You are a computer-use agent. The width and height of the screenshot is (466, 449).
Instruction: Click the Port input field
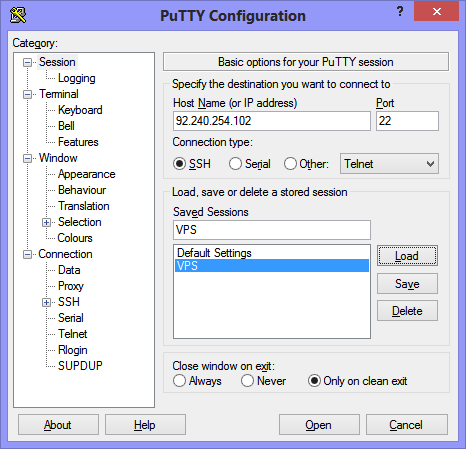coord(407,121)
